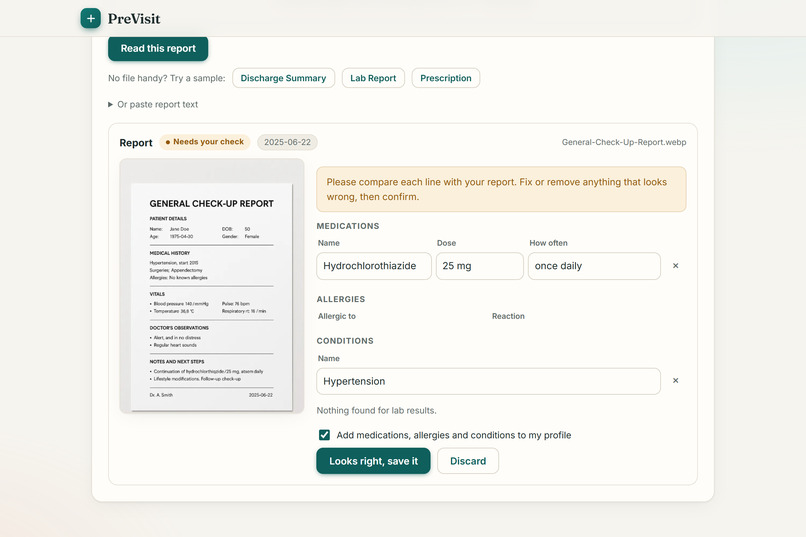Open the PreVisit home title
The width and height of the screenshot is (806, 537).
134,19
